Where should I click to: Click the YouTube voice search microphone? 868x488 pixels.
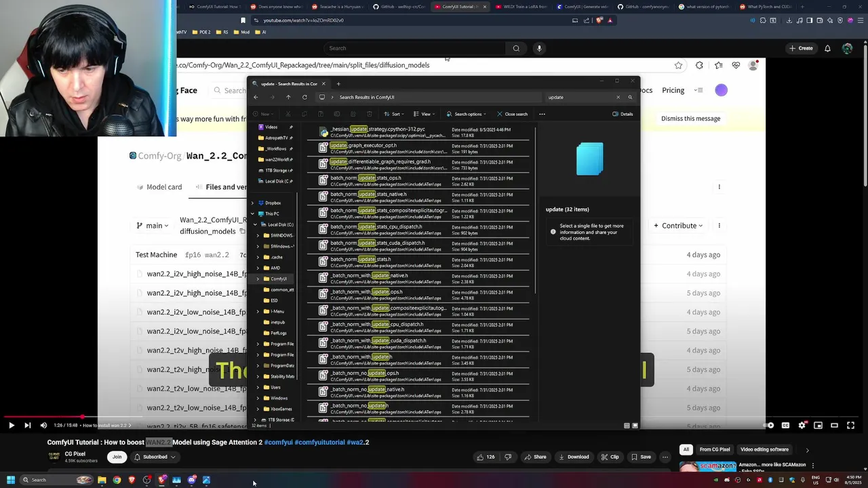click(539, 48)
